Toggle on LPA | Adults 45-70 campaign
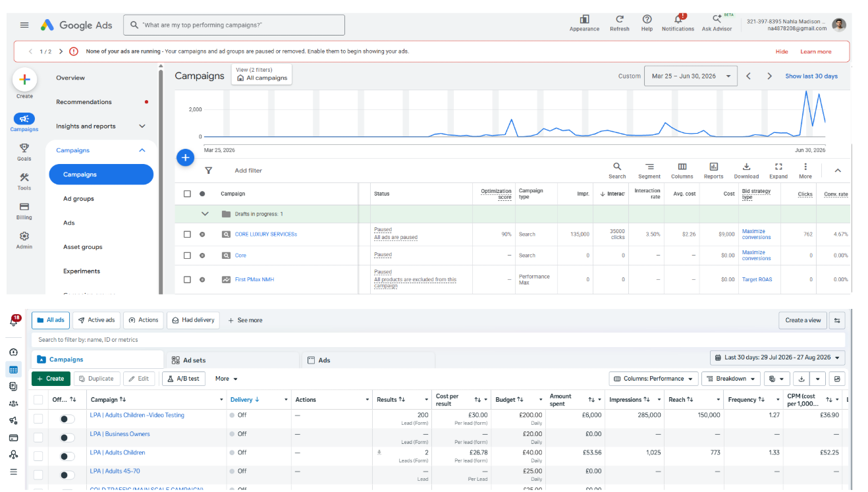 point(67,474)
